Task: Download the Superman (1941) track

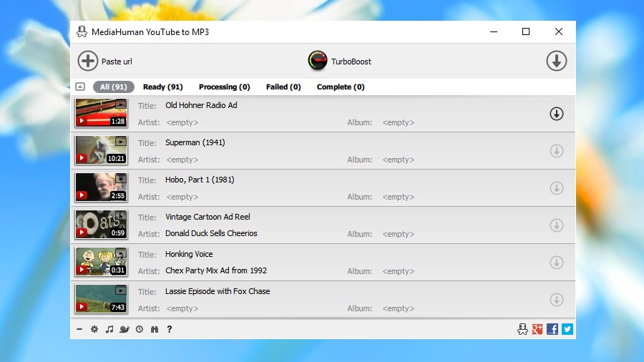Action: point(557,151)
